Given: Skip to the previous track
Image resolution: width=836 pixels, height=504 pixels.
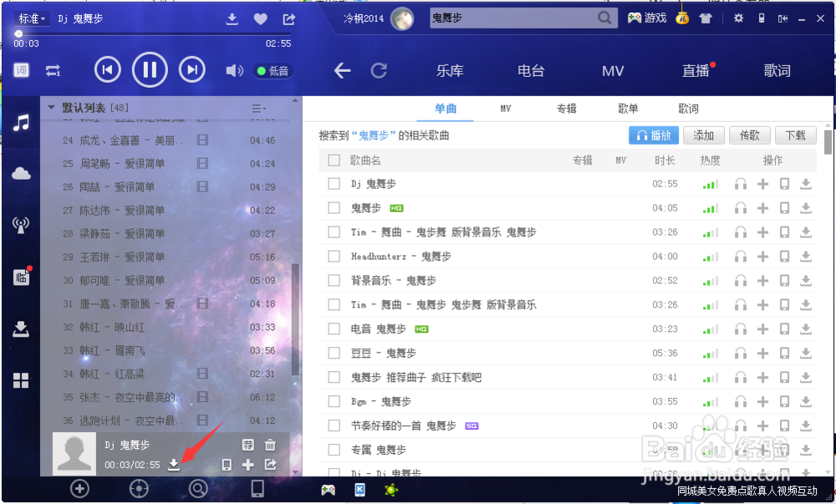Looking at the screenshot, I should coord(107,70).
